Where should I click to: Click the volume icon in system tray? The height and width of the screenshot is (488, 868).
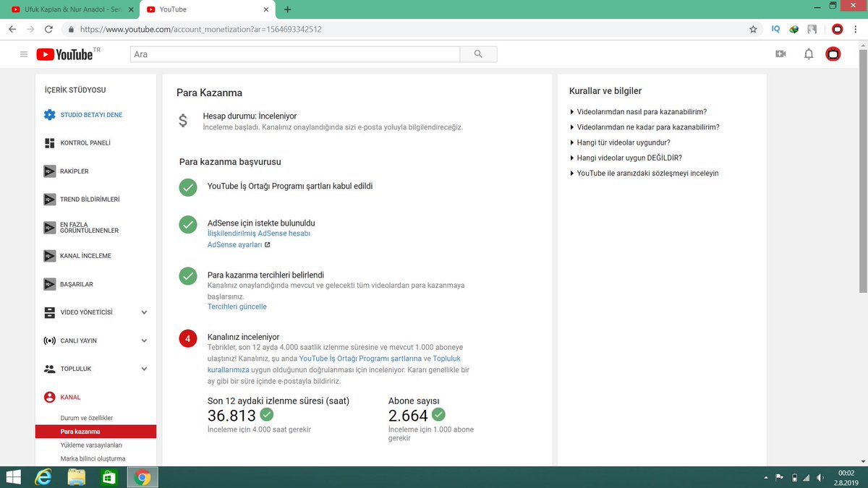(819, 478)
